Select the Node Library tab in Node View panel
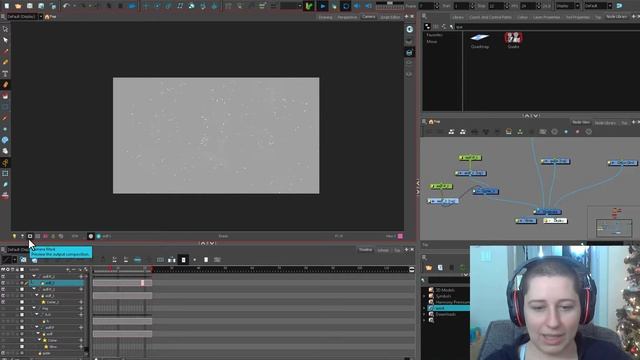Viewport: 640px width, 360px height. coord(605,122)
